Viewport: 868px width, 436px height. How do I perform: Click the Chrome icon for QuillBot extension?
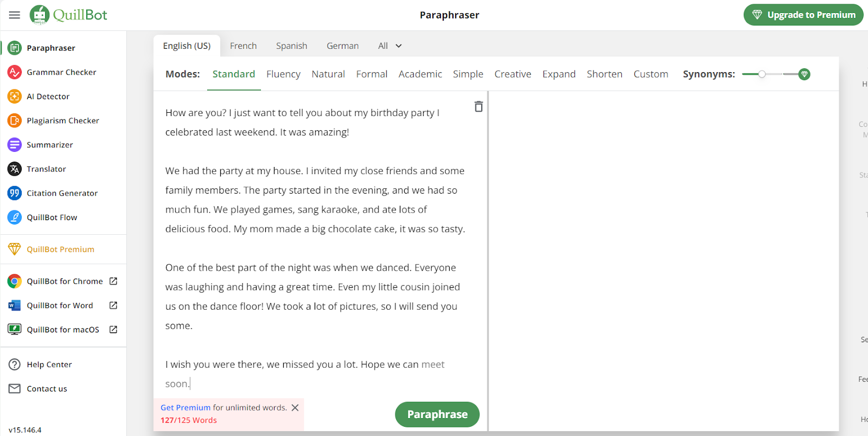[15, 281]
